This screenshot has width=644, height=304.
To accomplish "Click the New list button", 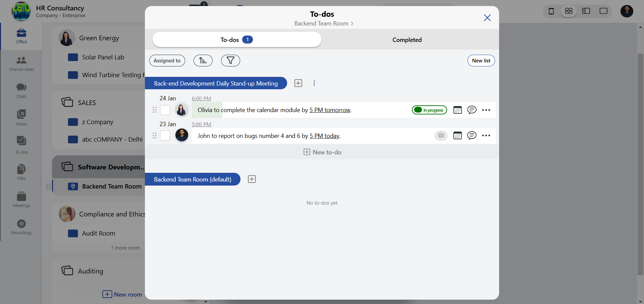I will (x=481, y=60).
